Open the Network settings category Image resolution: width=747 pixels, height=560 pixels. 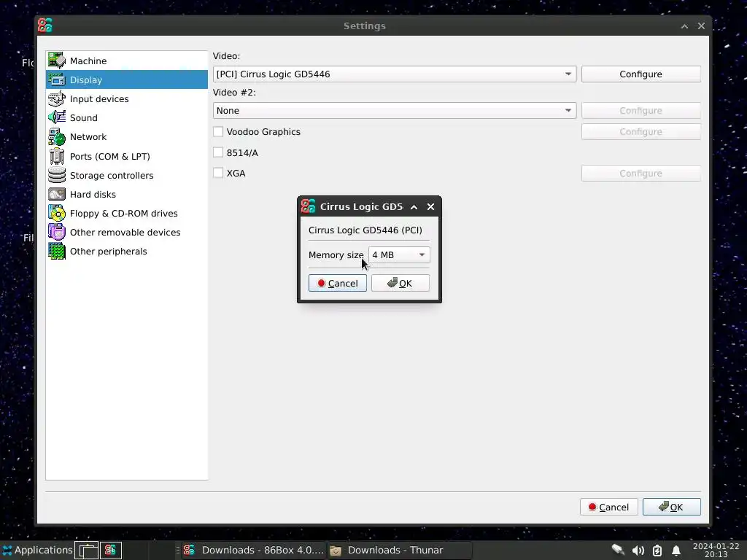click(127, 136)
